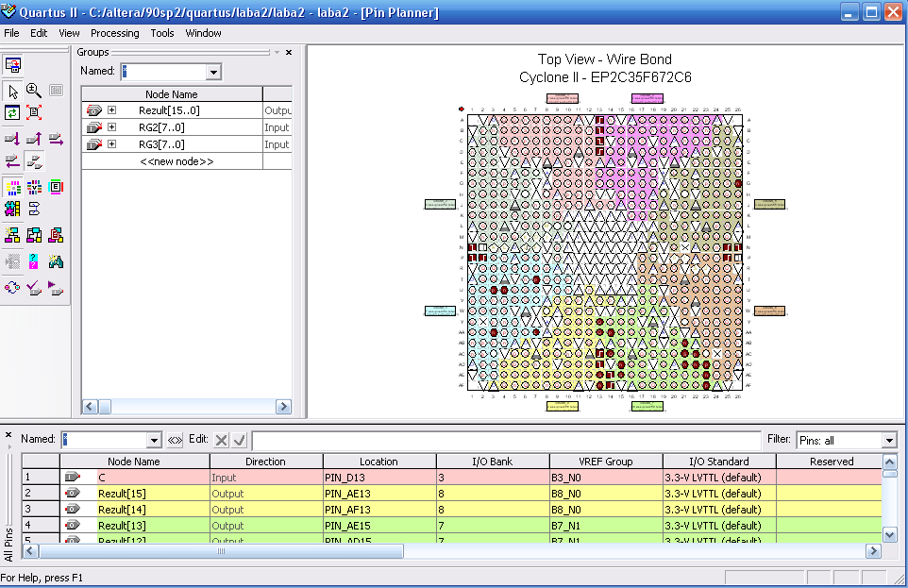Click the plain black-outlined hierarchy icon
The height and width of the screenshot is (588, 908).
pos(34,235)
